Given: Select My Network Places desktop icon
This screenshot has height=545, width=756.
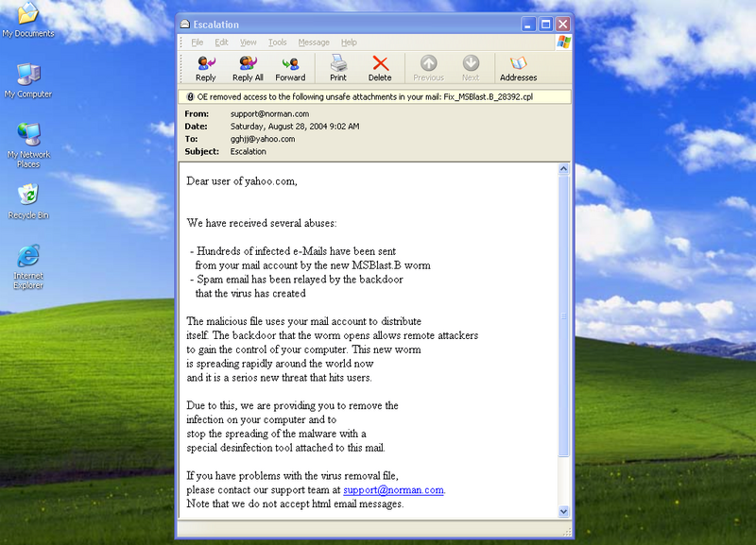Looking at the screenshot, I should (x=28, y=145).
